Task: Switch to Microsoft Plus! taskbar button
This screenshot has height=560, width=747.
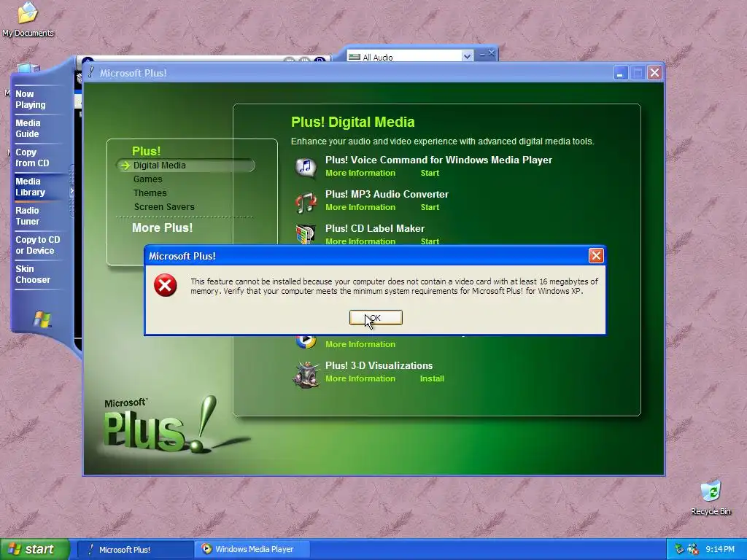Action: [x=135, y=549]
